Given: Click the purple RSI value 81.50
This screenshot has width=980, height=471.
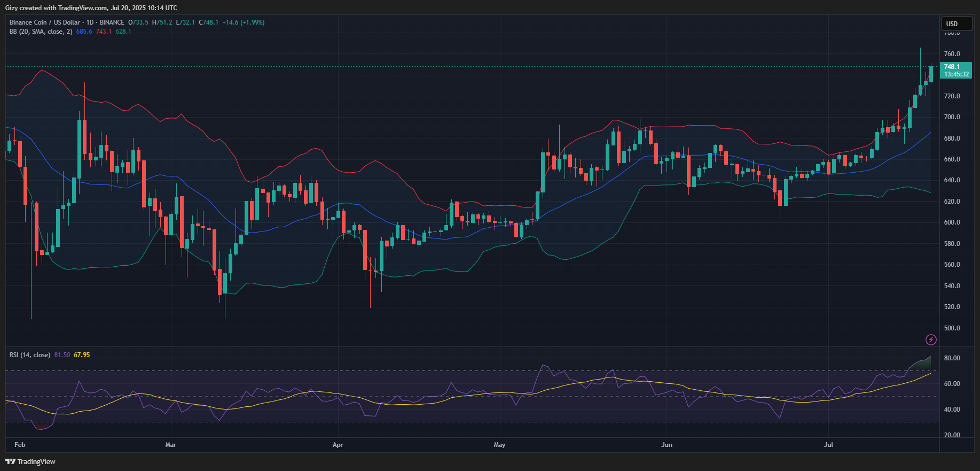Looking at the screenshot, I should pyautogui.click(x=62, y=355).
